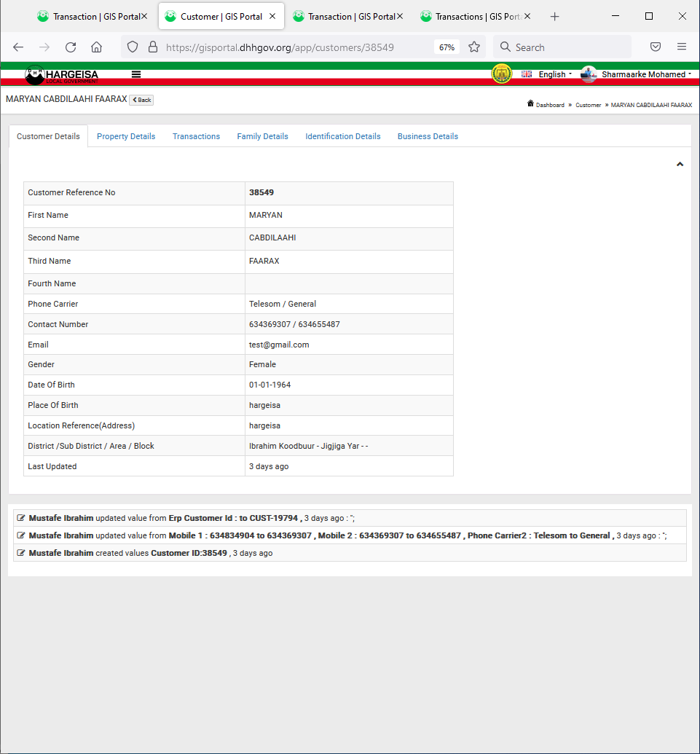Open the browser home page
This screenshot has width=700, height=754.
coord(97,47)
